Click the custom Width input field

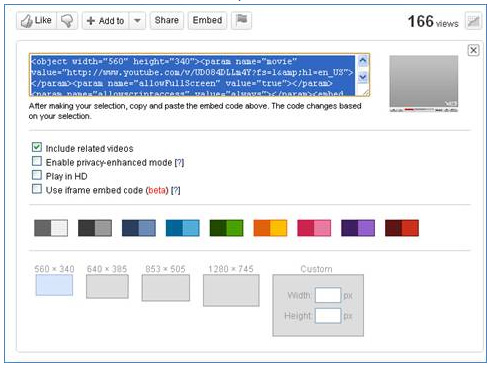(x=328, y=295)
